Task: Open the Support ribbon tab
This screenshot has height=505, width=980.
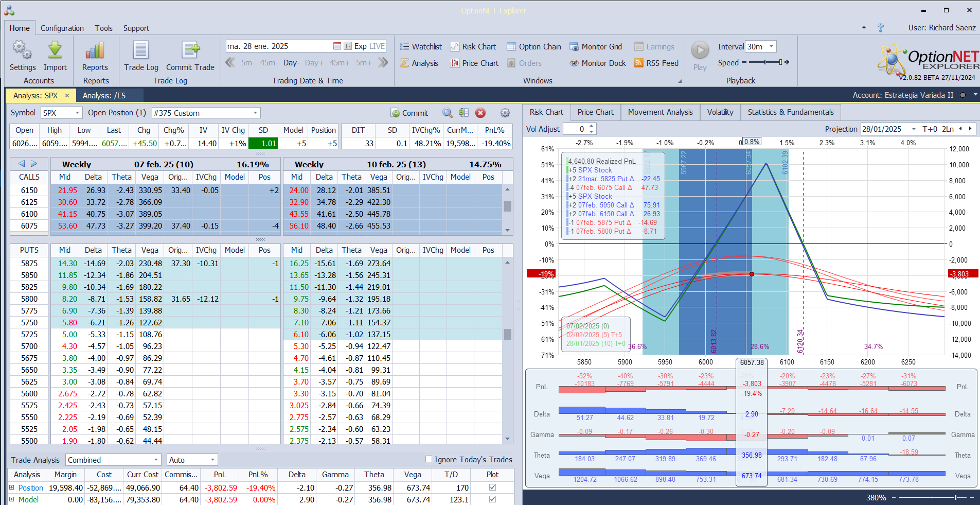Action: pos(136,28)
